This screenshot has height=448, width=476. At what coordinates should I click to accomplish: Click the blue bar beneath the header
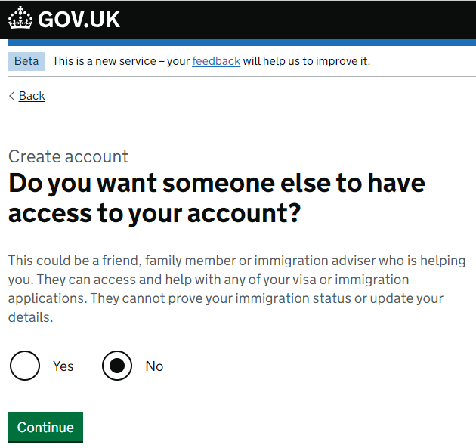[242, 42]
